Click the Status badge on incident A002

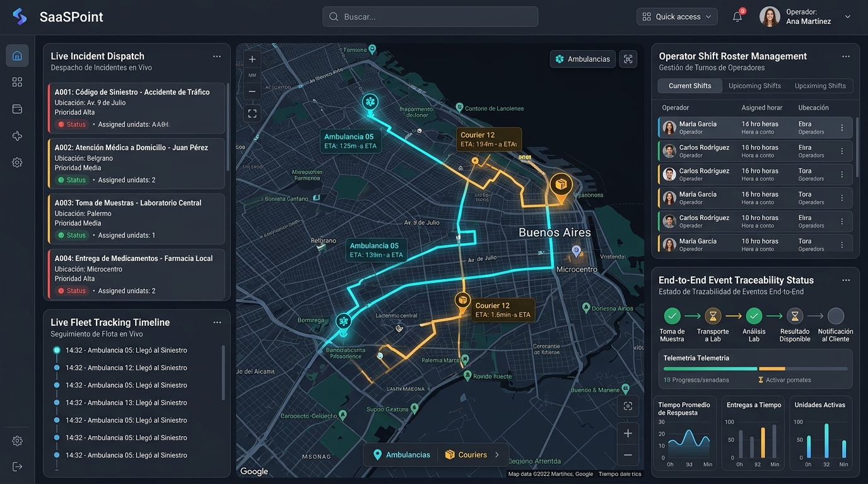click(x=71, y=180)
